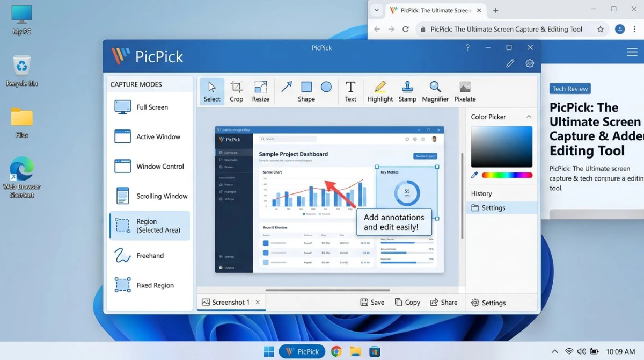Open File Explorer from the taskbar
This screenshot has width=644, height=360.
point(355,351)
